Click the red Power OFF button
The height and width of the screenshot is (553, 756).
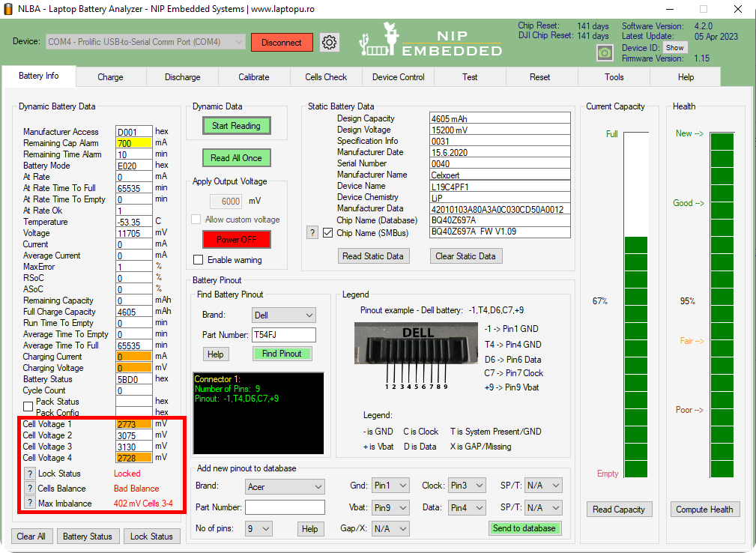(236, 240)
